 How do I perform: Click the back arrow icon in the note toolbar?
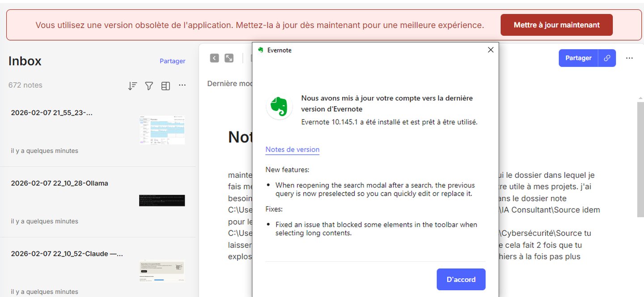pos(215,58)
